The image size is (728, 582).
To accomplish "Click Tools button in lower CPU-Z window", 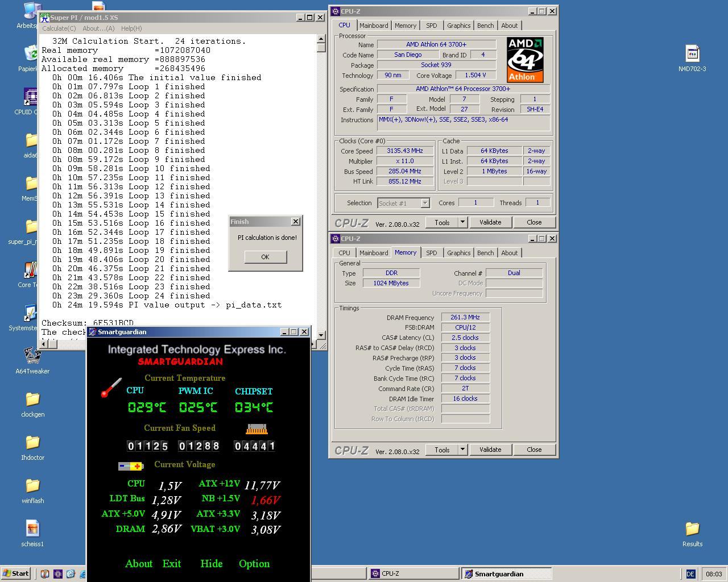I will (442, 450).
